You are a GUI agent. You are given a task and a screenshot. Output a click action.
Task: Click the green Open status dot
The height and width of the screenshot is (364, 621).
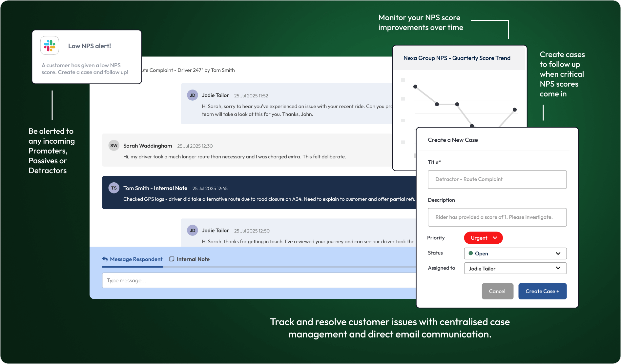471,253
